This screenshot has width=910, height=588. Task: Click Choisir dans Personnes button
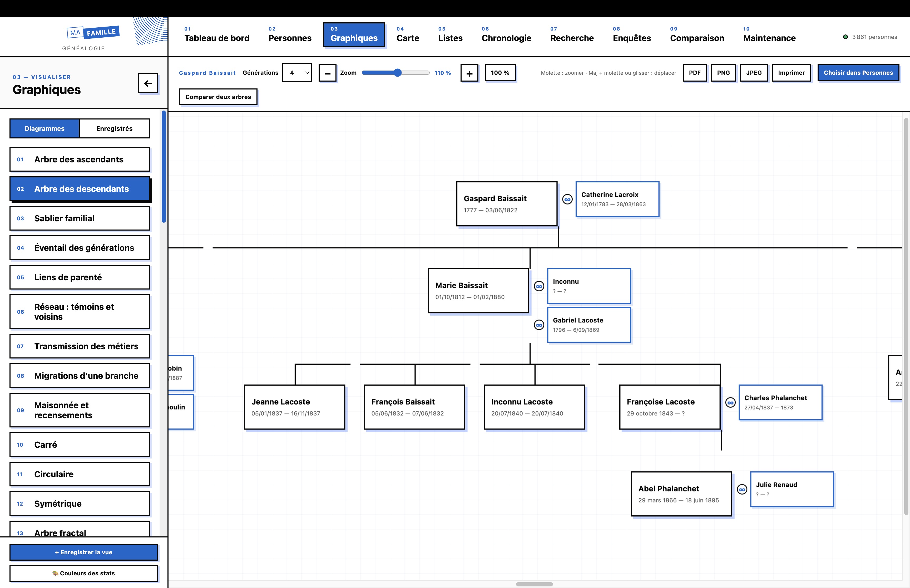(x=858, y=73)
